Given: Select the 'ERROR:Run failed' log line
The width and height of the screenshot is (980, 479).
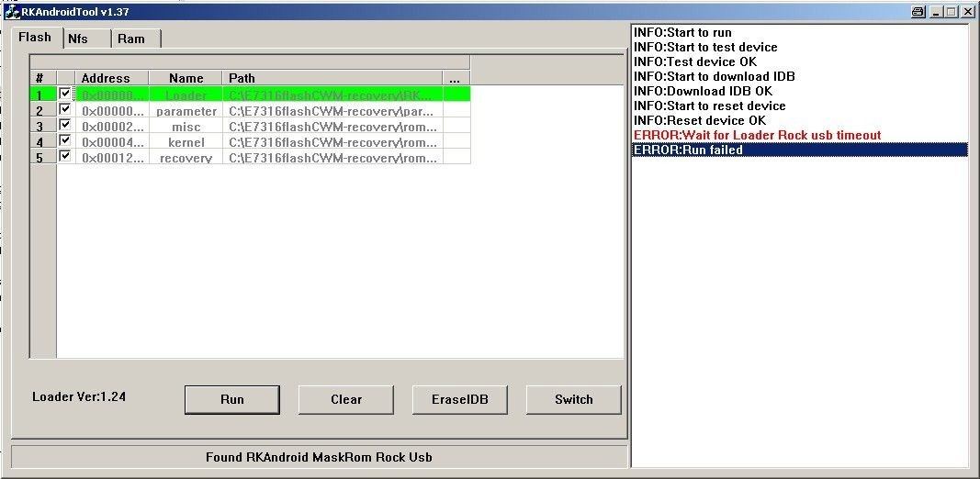Looking at the screenshot, I should click(x=800, y=150).
